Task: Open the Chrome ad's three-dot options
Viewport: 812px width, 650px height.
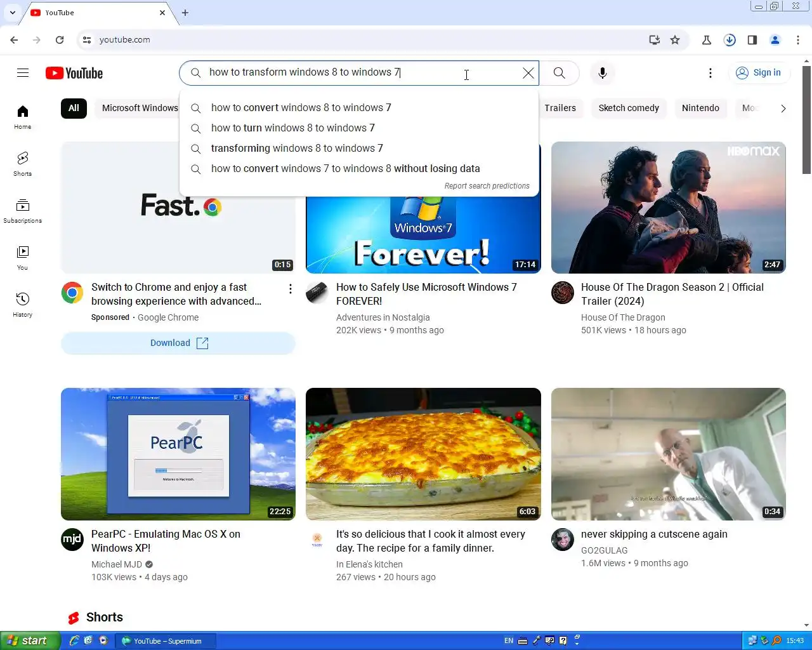Action: pyautogui.click(x=290, y=289)
